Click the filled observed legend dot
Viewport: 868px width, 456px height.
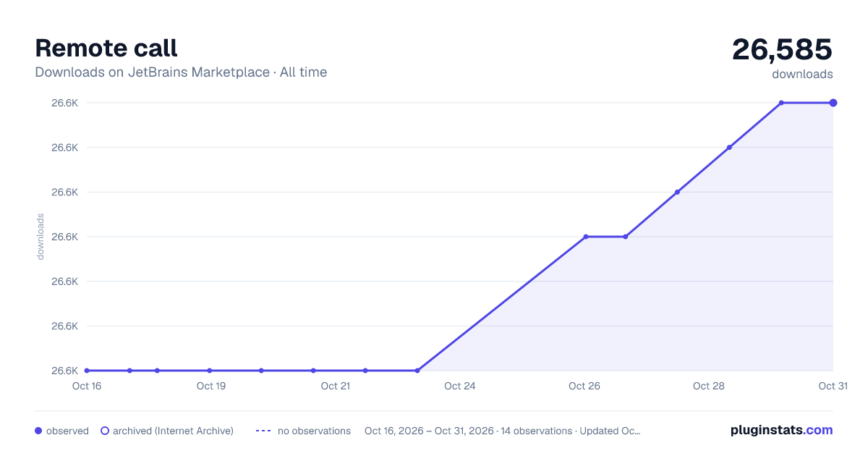(x=38, y=431)
